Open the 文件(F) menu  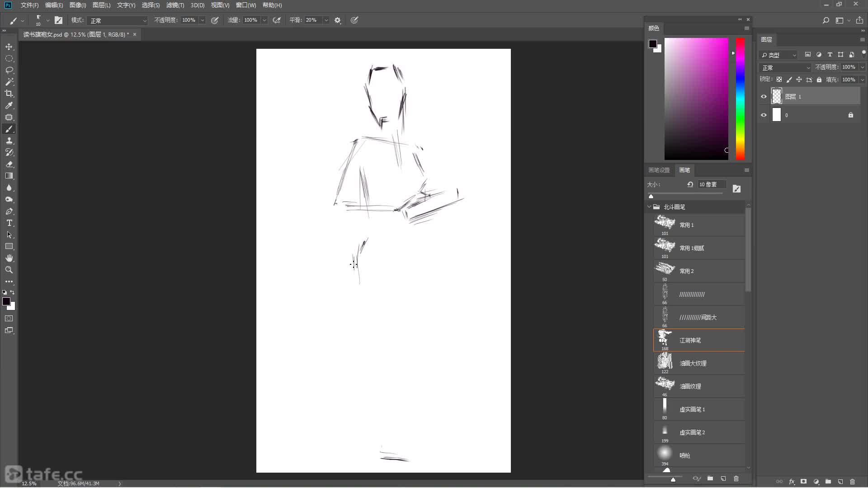pyautogui.click(x=30, y=5)
